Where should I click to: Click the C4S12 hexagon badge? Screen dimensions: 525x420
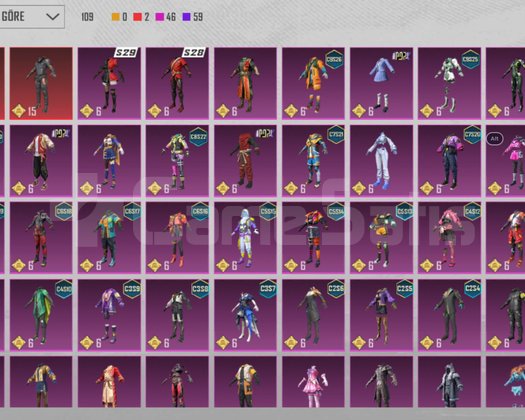click(x=472, y=211)
